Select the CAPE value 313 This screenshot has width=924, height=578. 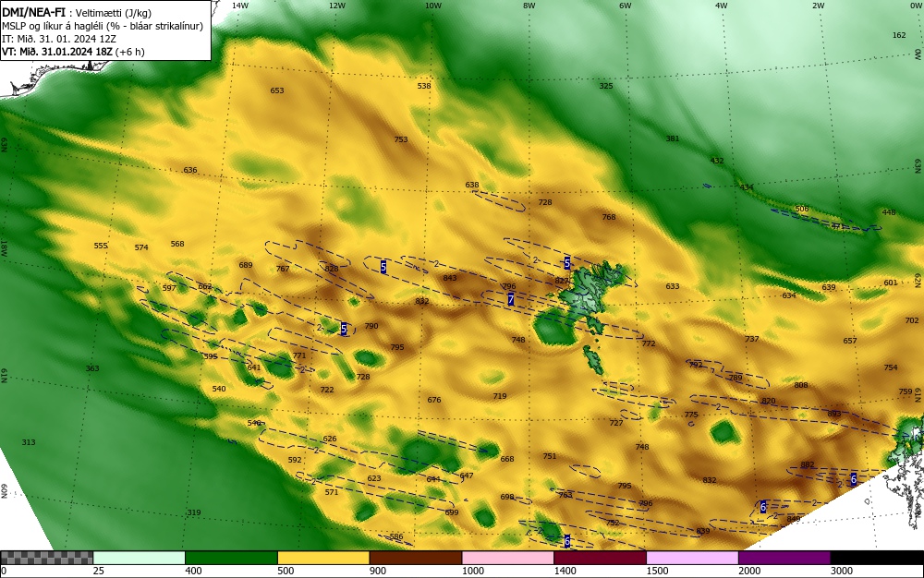click(x=29, y=442)
